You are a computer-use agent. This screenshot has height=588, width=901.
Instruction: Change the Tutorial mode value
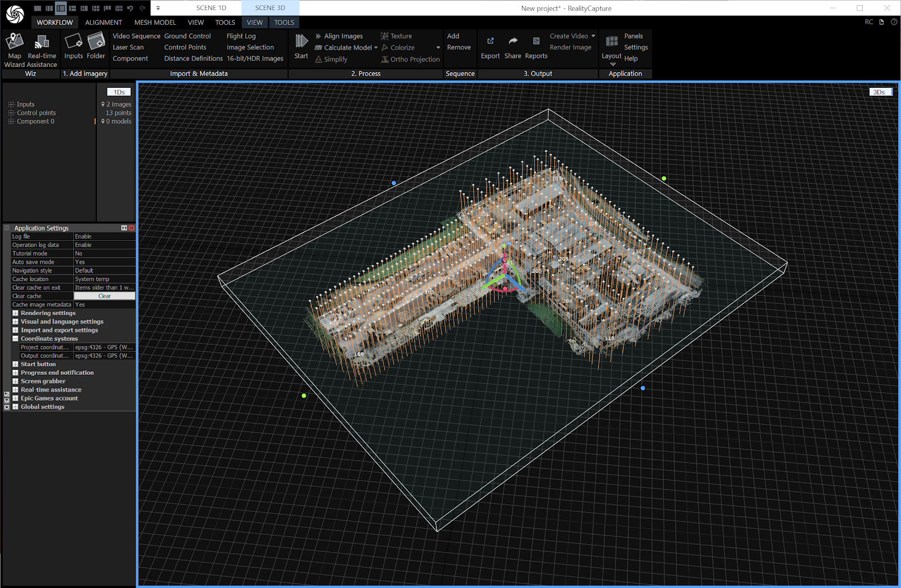point(104,253)
